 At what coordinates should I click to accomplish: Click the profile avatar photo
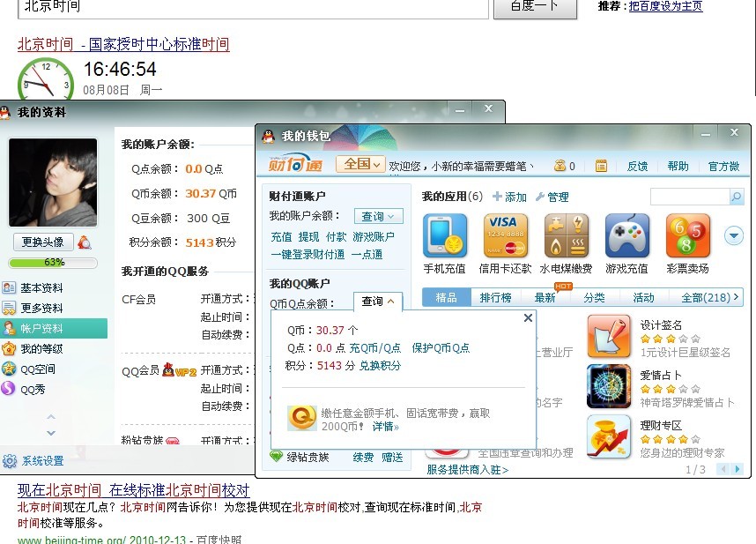click(x=53, y=183)
